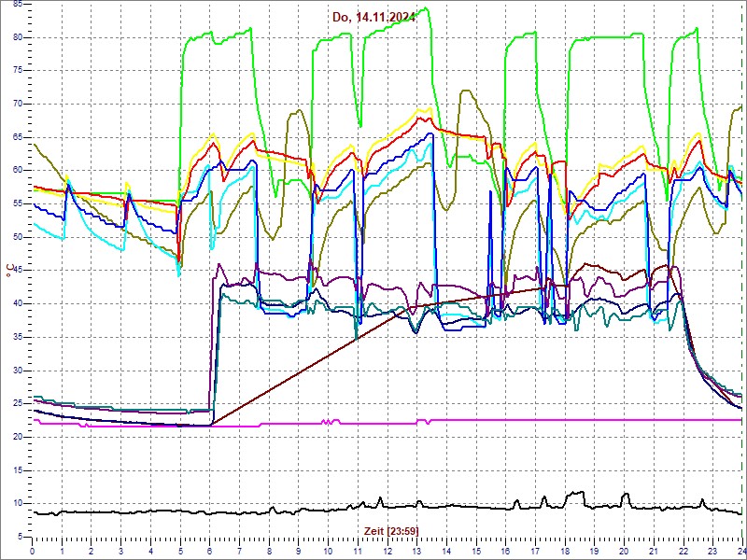Screen dimensions: 747x560
Task: Click hour 6 on the time axis
Action: coord(209,551)
